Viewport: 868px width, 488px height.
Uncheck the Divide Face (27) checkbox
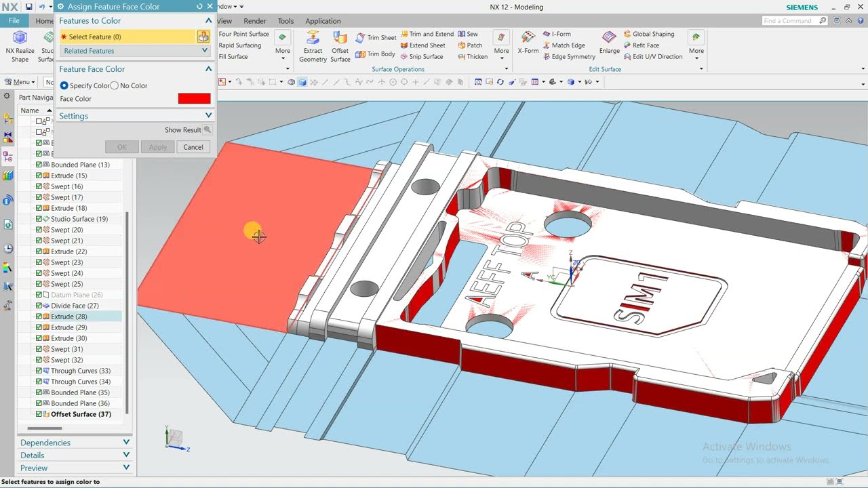(39, 306)
